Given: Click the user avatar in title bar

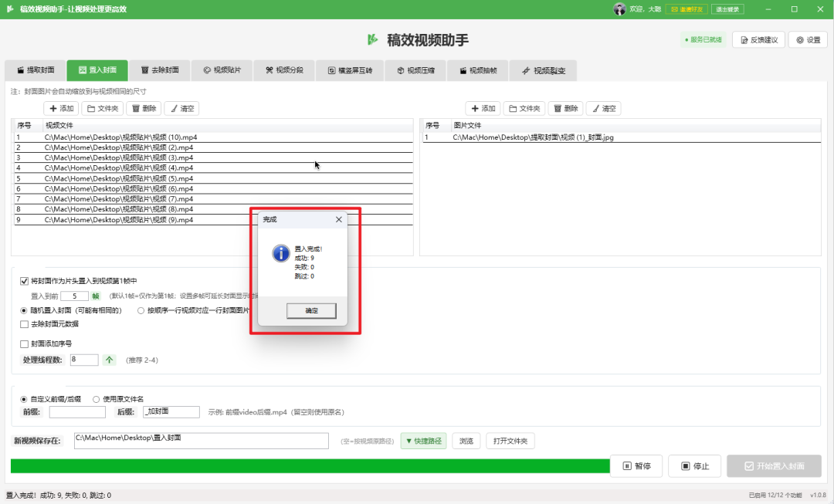Looking at the screenshot, I should (619, 9).
